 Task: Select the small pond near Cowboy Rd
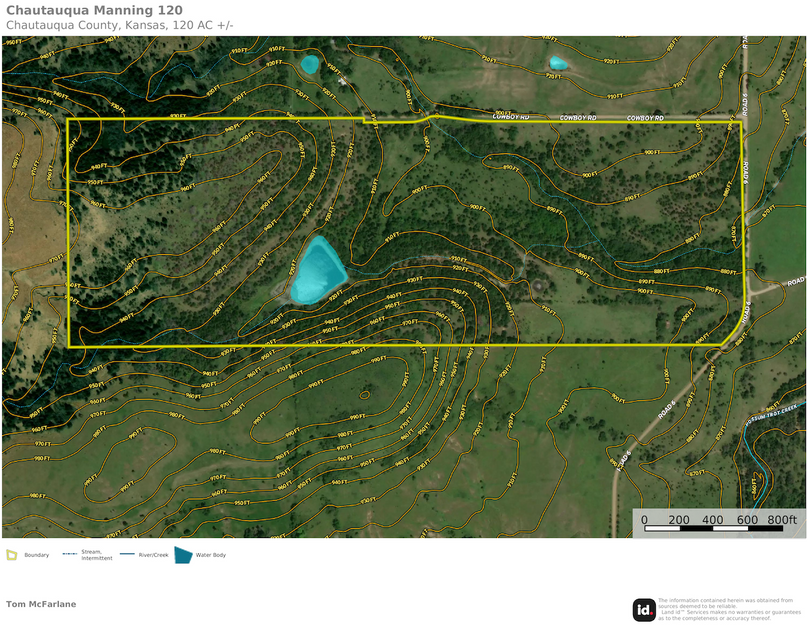pos(310,62)
